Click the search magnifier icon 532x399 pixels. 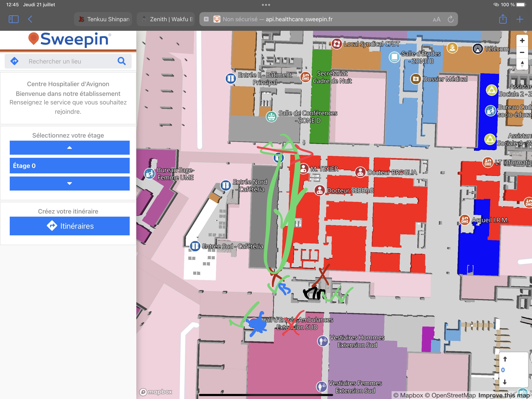[122, 61]
